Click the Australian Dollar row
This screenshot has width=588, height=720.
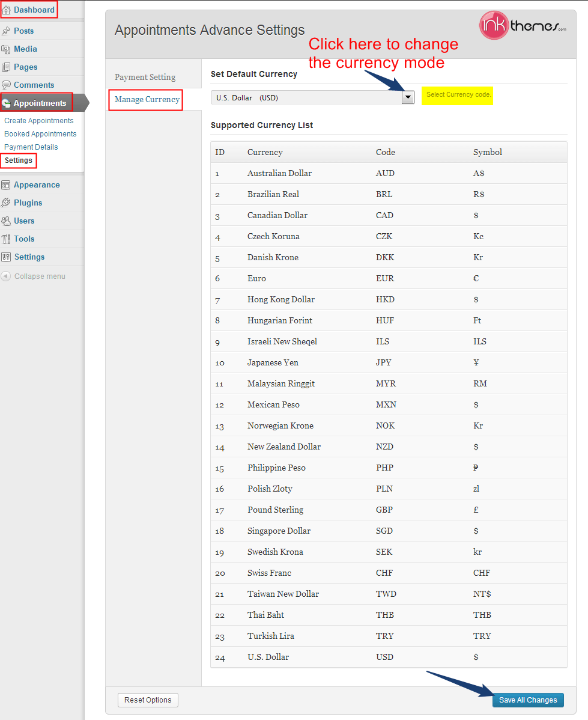[x=389, y=174]
